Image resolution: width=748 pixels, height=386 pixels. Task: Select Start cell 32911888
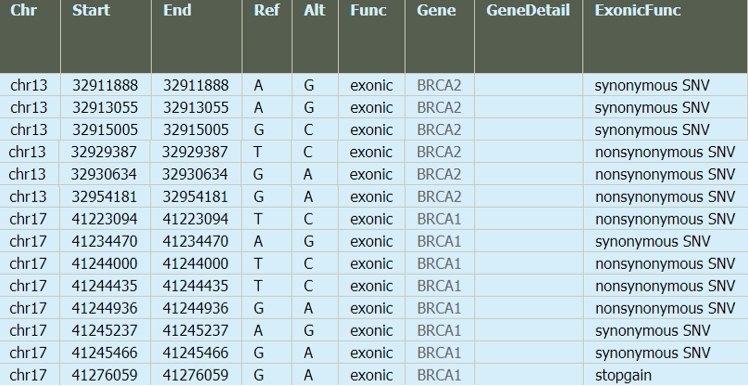tap(105, 85)
